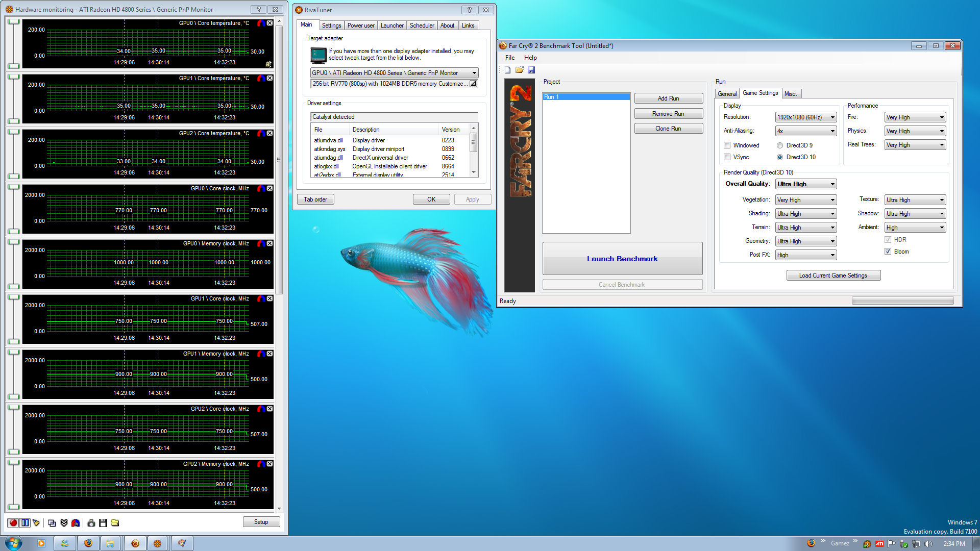This screenshot has height=551, width=980.
Task: Select the Direct3D 9 radio button
Action: tap(779, 145)
